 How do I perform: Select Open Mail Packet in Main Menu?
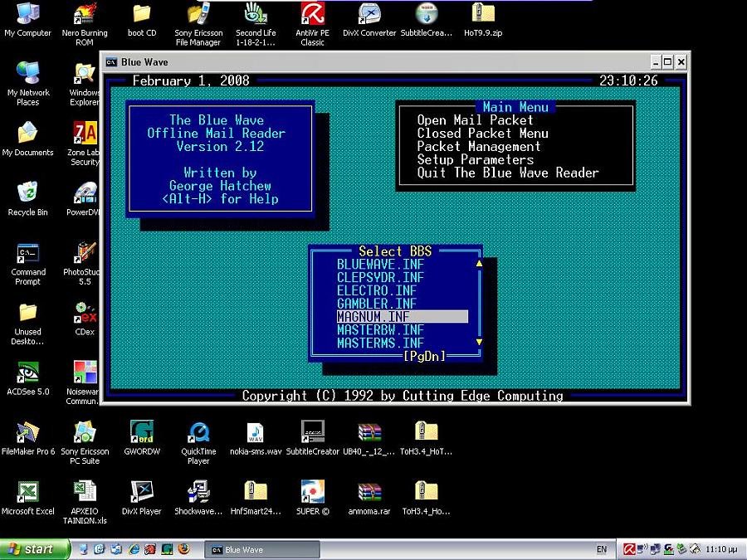tap(475, 120)
